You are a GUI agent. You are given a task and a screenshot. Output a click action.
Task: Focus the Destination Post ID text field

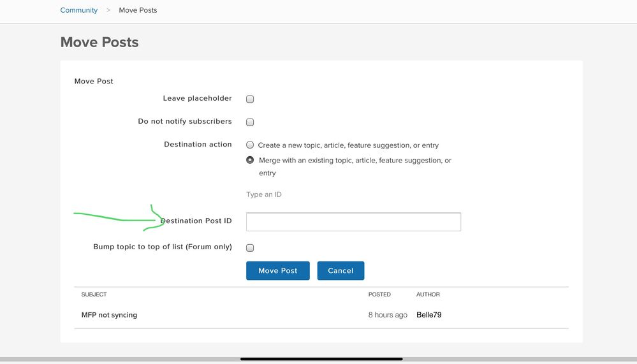353,222
